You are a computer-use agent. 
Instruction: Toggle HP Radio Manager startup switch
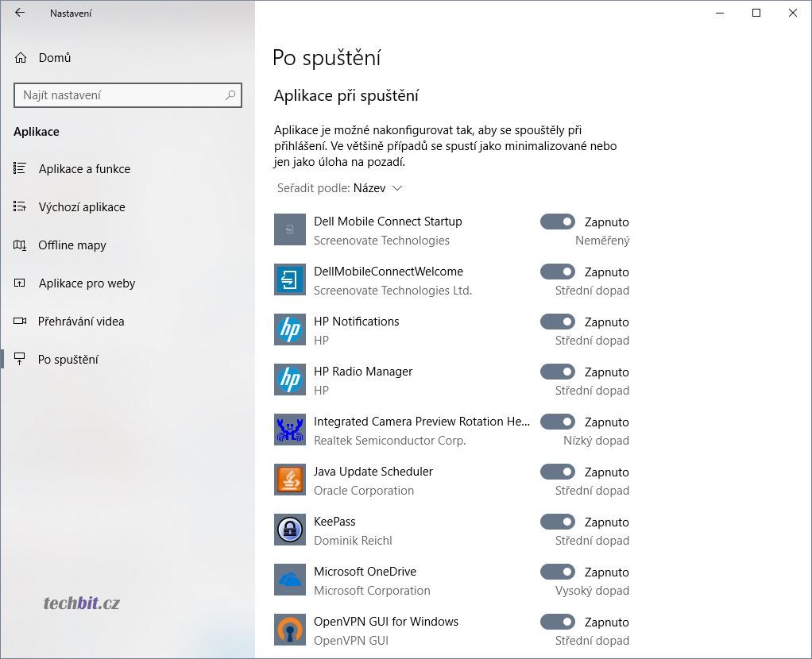click(558, 372)
